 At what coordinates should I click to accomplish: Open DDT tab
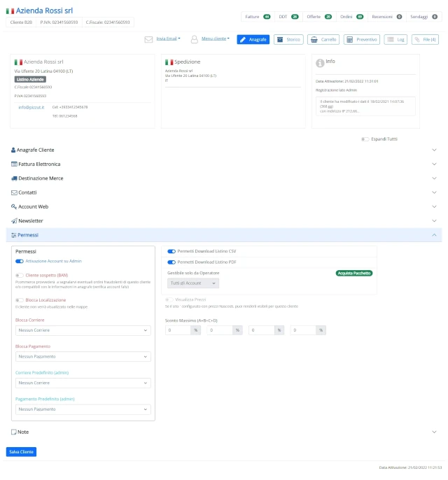tap(289, 17)
